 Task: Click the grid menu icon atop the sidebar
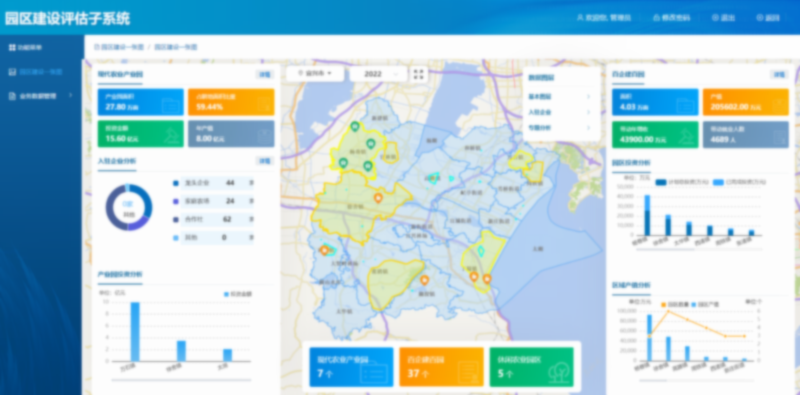(12, 47)
